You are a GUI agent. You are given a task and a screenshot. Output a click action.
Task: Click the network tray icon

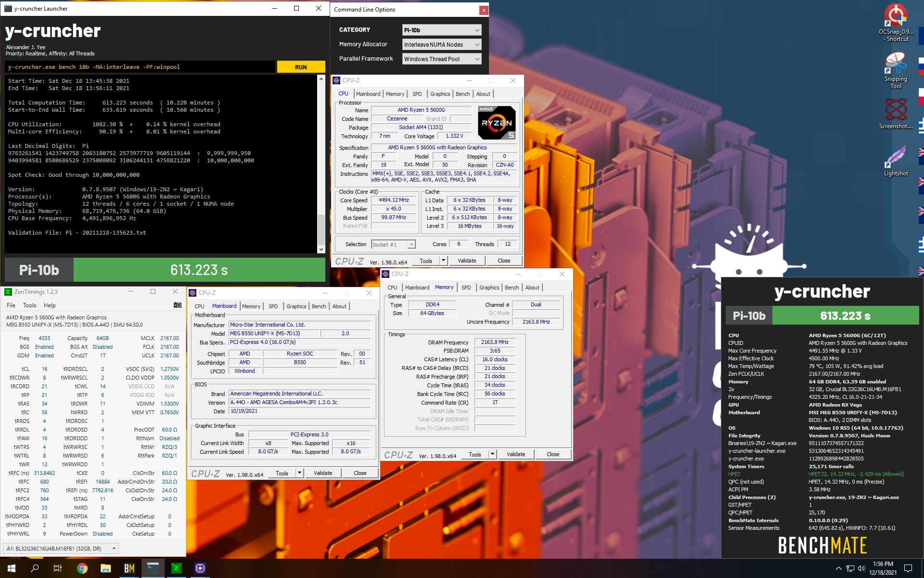[850, 568]
